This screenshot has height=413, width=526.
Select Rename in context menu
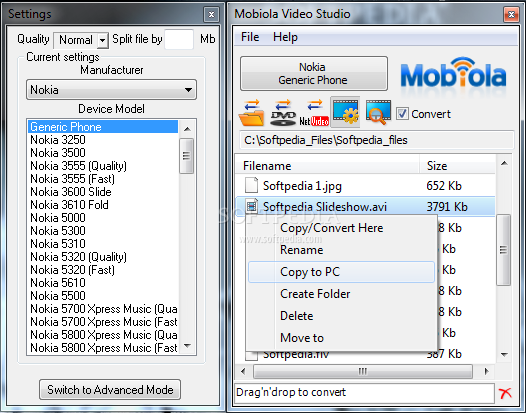341,250
